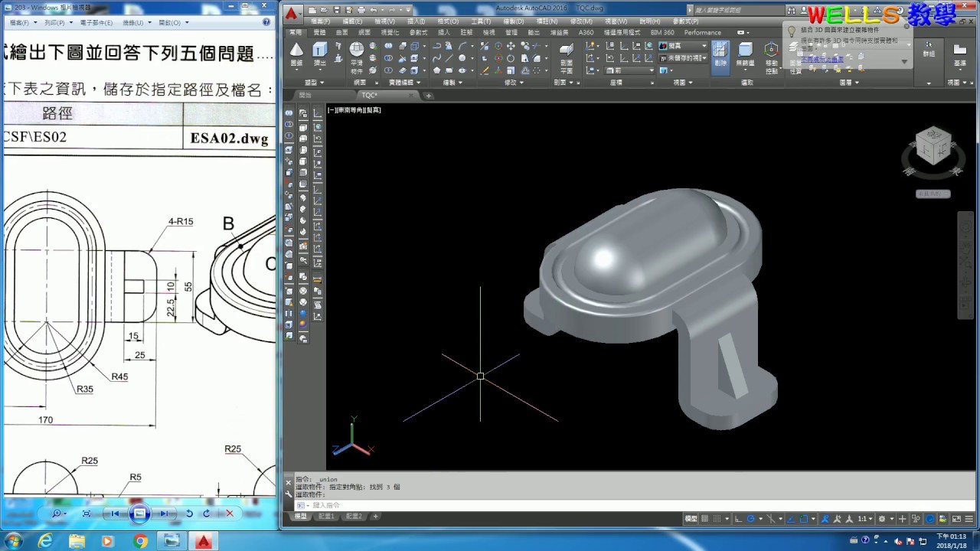Switch to the A360 ribbon tab
This screenshot has height=551, width=980.
[586, 33]
